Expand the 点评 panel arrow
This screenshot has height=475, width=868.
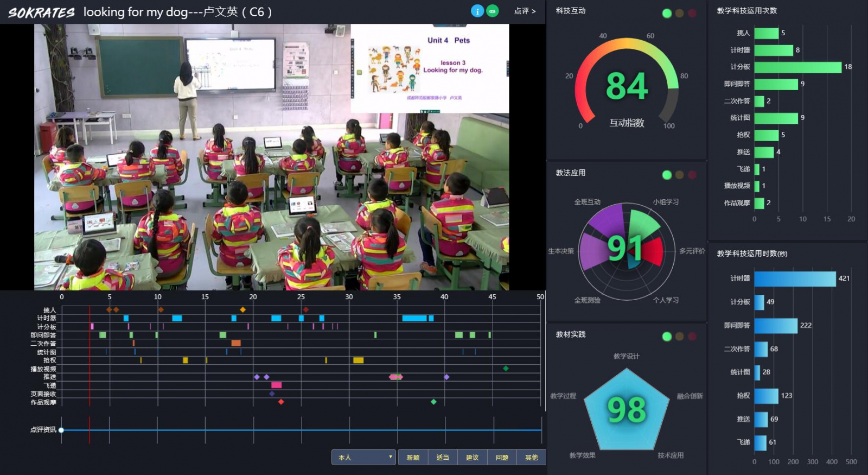(x=525, y=11)
